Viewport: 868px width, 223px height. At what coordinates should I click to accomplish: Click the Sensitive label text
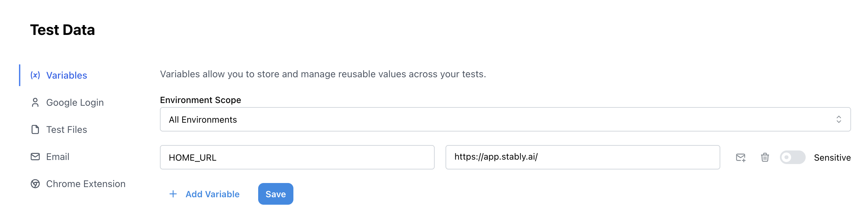tap(832, 158)
